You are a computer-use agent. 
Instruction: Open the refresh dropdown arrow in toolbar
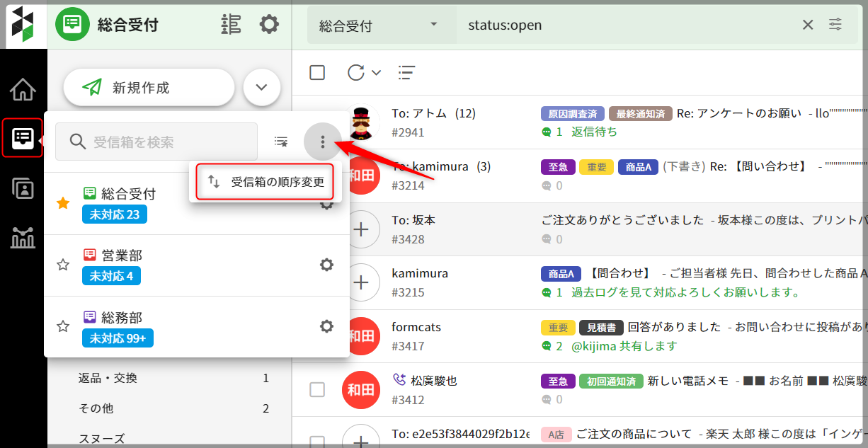coord(377,72)
